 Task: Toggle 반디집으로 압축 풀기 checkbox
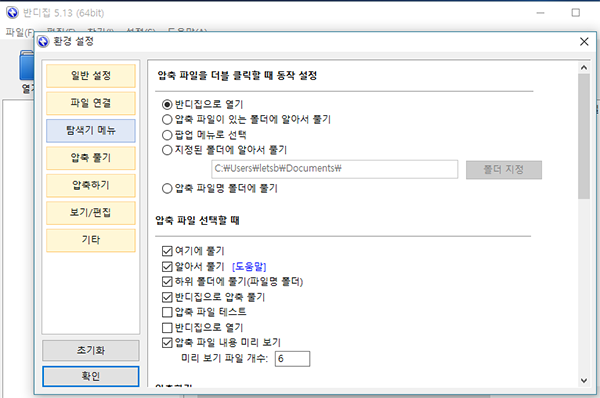coord(167,297)
